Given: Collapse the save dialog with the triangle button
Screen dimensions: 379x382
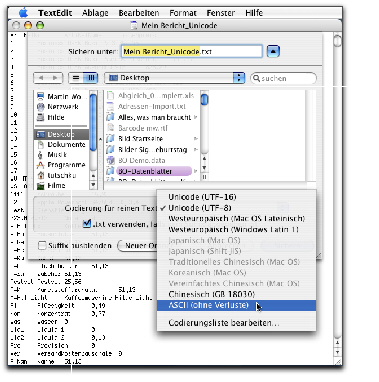Looking at the screenshot, I should pyautogui.click(x=273, y=51).
